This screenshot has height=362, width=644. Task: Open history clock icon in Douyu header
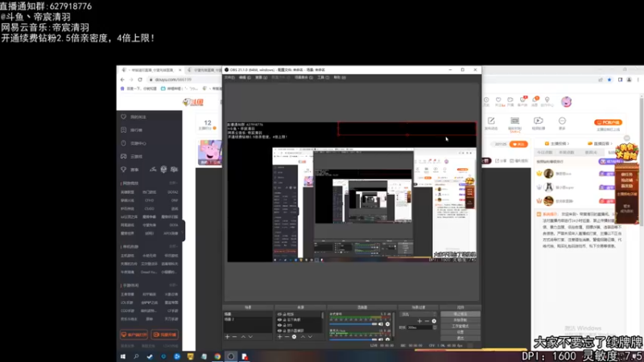point(486,100)
